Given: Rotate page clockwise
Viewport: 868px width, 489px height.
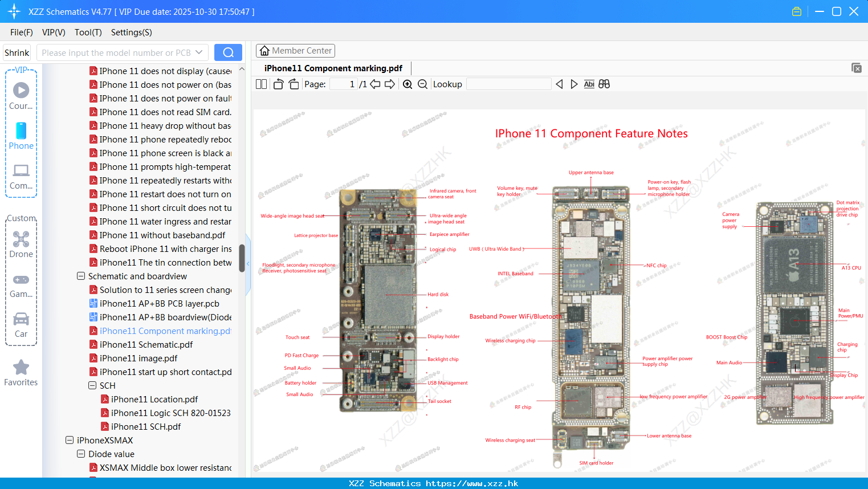Looking at the screenshot, I should pos(294,84).
